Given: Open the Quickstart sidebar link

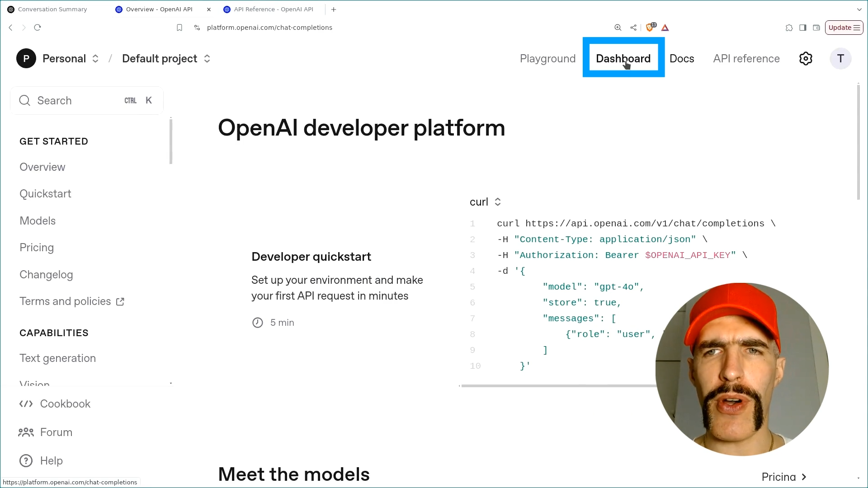Looking at the screenshot, I should click(45, 194).
